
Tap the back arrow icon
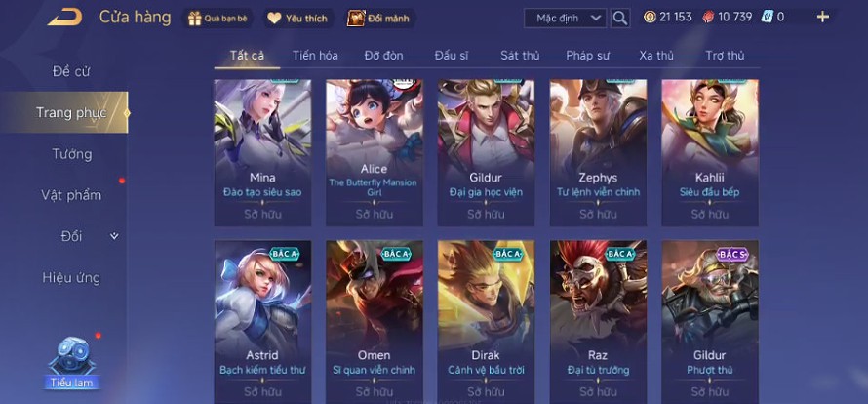[64, 18]
